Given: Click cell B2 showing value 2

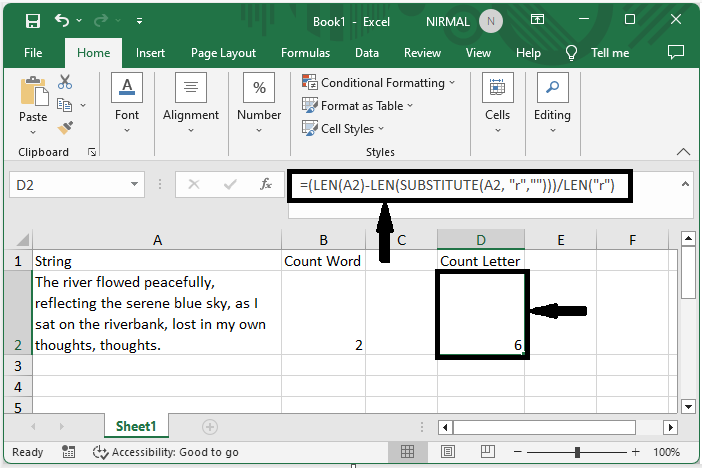Looking at the screenshot, I should (323, 313).
